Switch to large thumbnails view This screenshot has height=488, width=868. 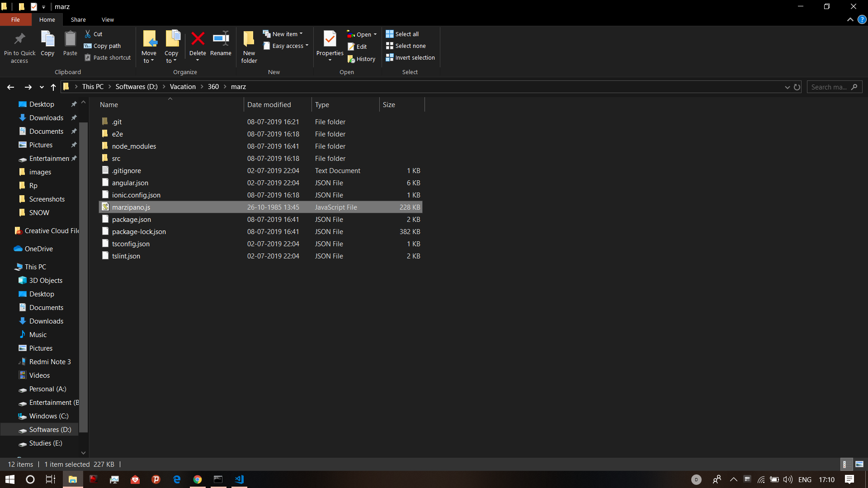(859, 464)
